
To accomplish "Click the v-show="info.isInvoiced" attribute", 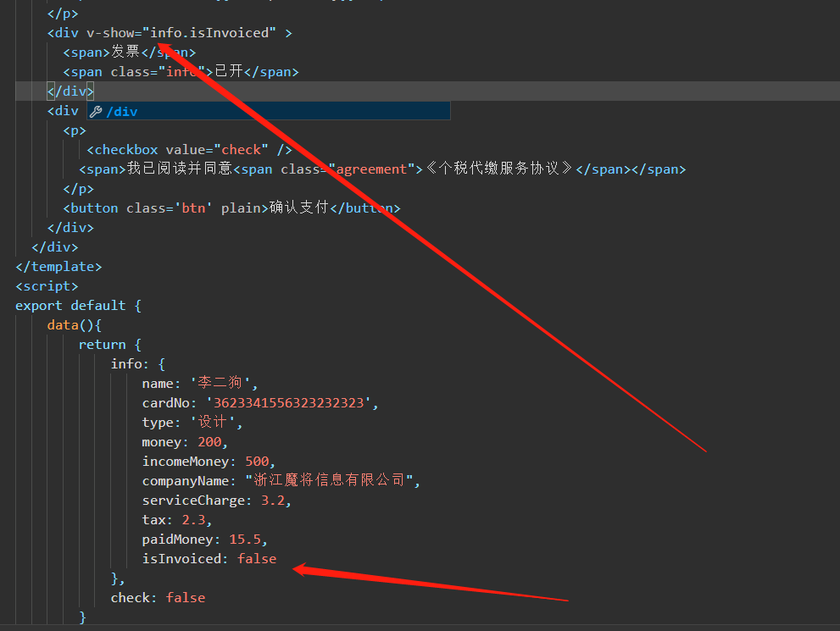I will coord(168,32).
